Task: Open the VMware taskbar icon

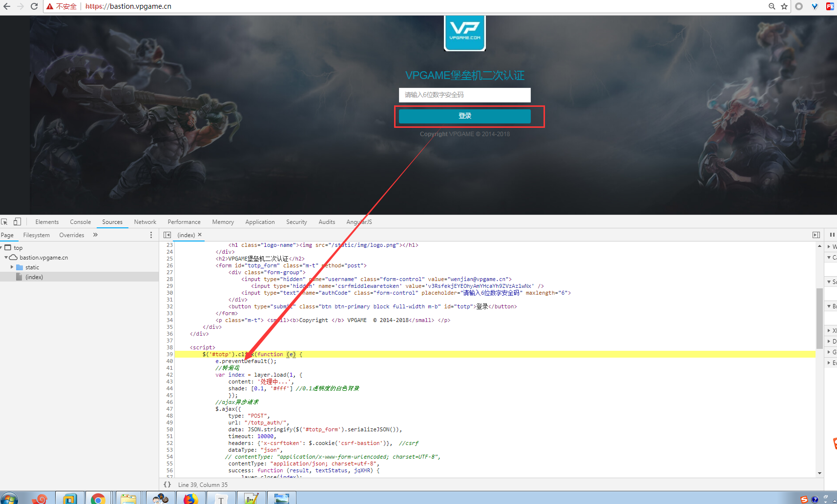Action: click(x=69, y=499)
